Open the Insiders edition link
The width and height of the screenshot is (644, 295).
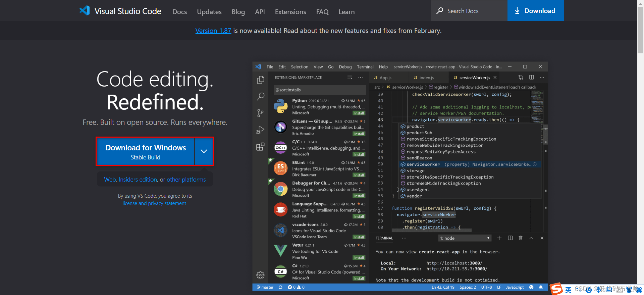point(138,180)
